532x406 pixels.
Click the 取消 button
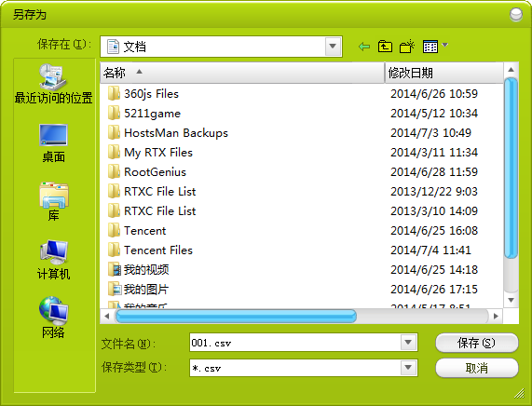(477, 368)
